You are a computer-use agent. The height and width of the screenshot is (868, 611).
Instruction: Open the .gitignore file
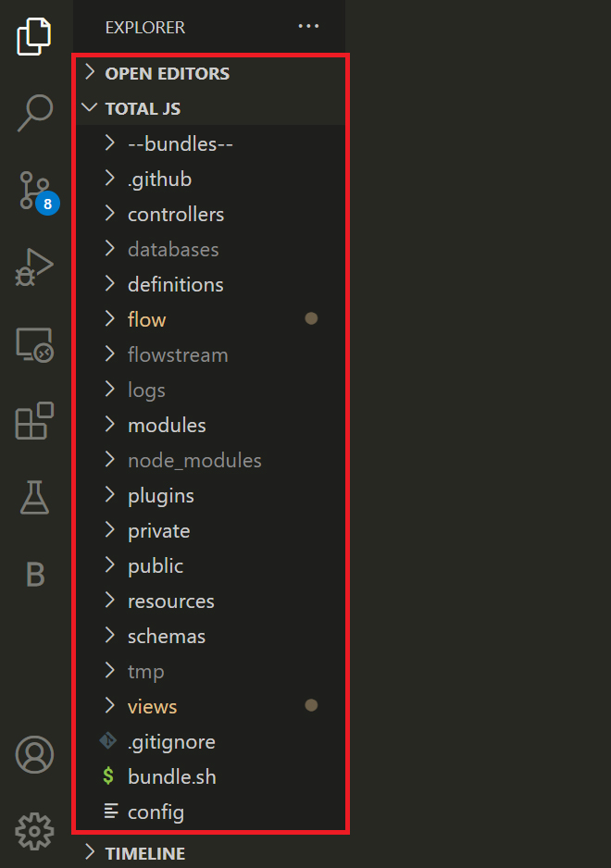coord(171,741)
